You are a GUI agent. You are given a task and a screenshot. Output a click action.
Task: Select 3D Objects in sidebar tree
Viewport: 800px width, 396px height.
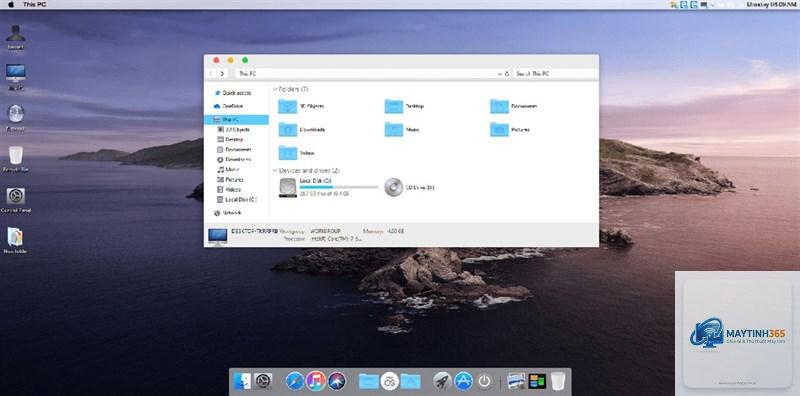tap(236, 130)
